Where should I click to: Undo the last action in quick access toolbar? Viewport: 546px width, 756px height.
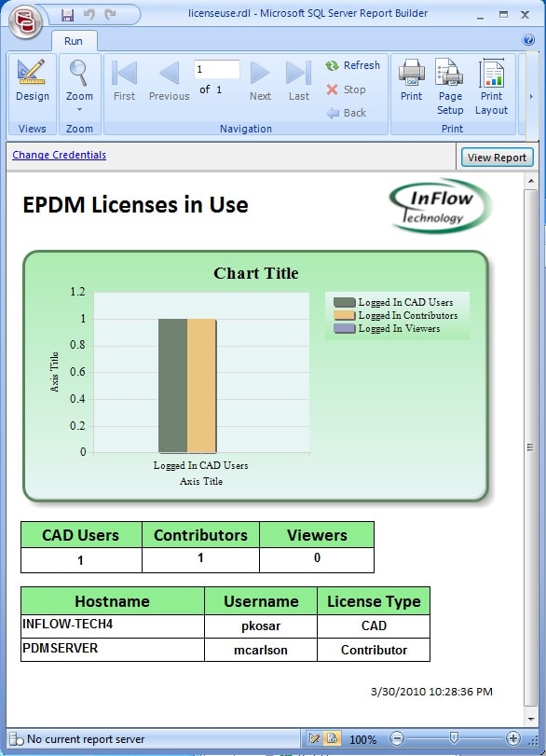click(89, 15)
